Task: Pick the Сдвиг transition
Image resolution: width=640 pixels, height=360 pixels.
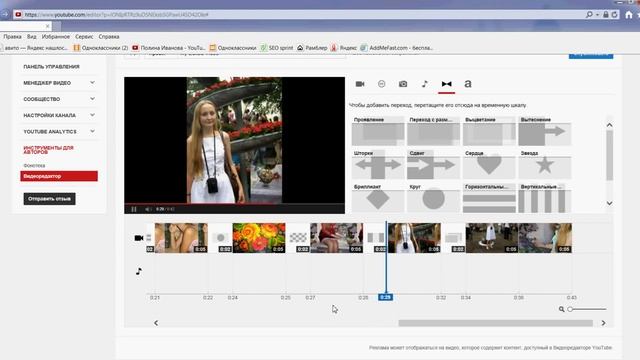Action: point(433,164)
